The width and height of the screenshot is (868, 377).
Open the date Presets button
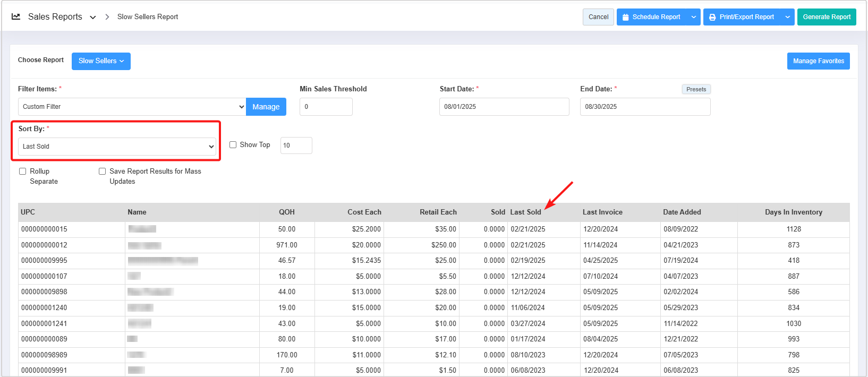pos(696,89)
